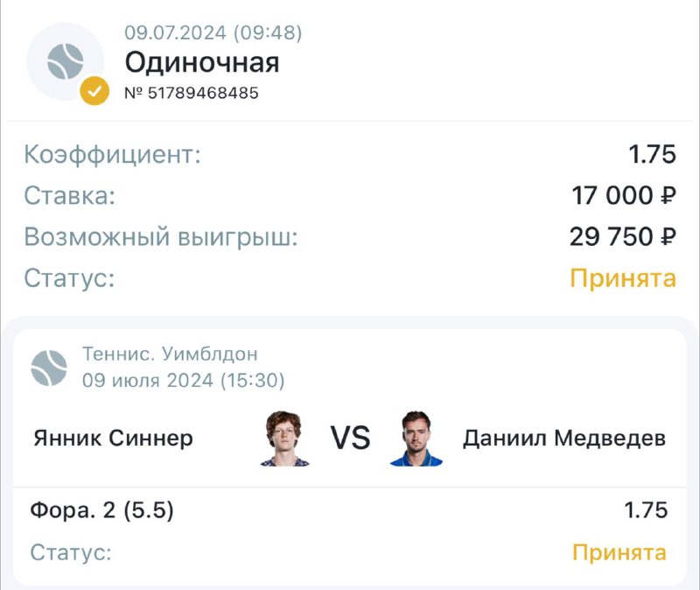Screen dimensions: 700x590
Task: Click the Коэффициент label
Action: point(112,156)
